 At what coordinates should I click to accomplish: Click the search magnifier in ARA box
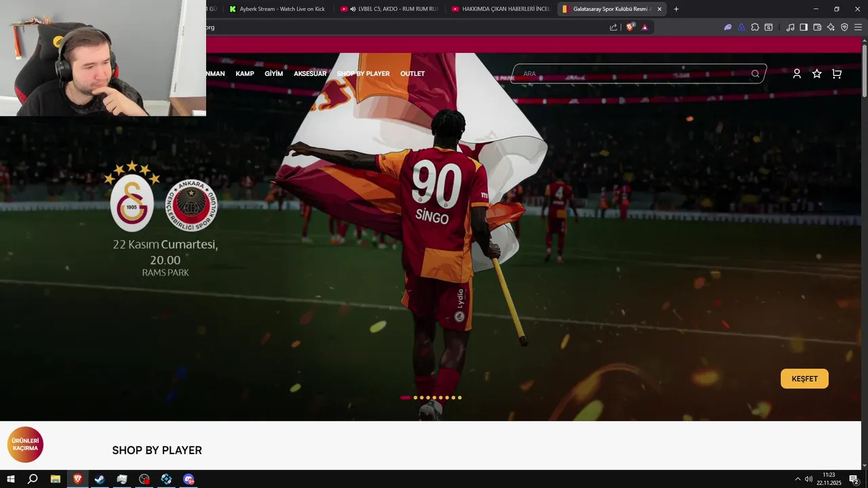[x=755, y=74]
